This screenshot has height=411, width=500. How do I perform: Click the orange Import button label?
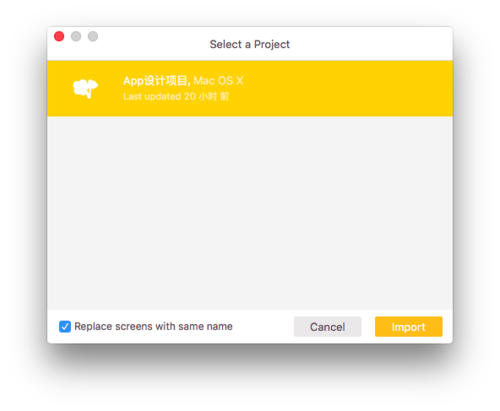point(408,327)
